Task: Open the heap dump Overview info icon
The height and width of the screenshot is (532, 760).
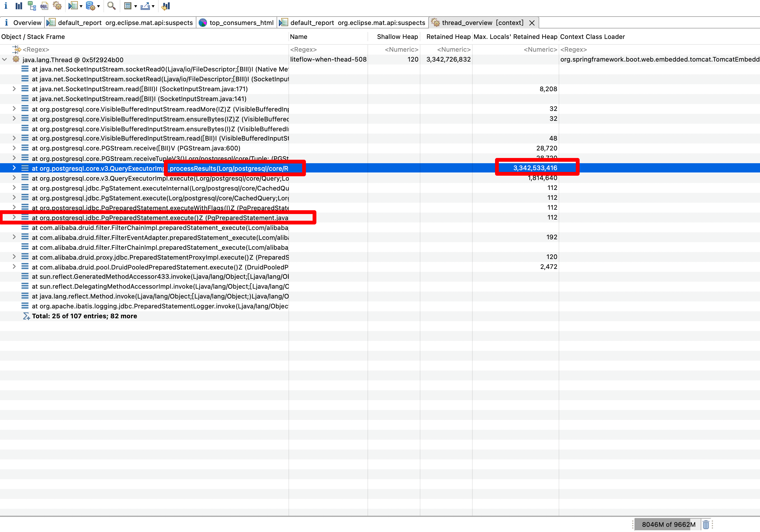Action: pyautogui.click(x=6, y=6)
